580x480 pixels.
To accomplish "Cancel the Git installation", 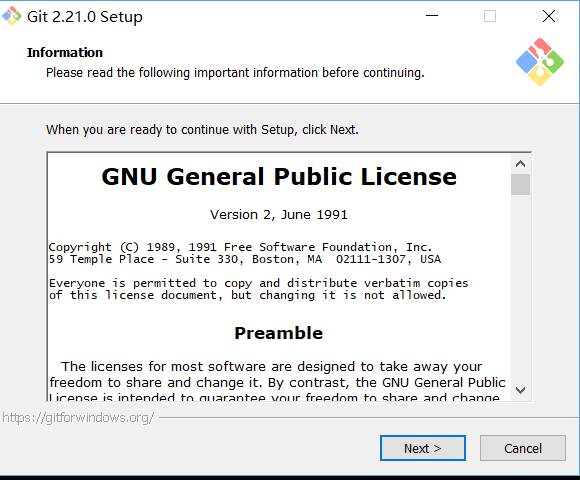I will [523, 448].
